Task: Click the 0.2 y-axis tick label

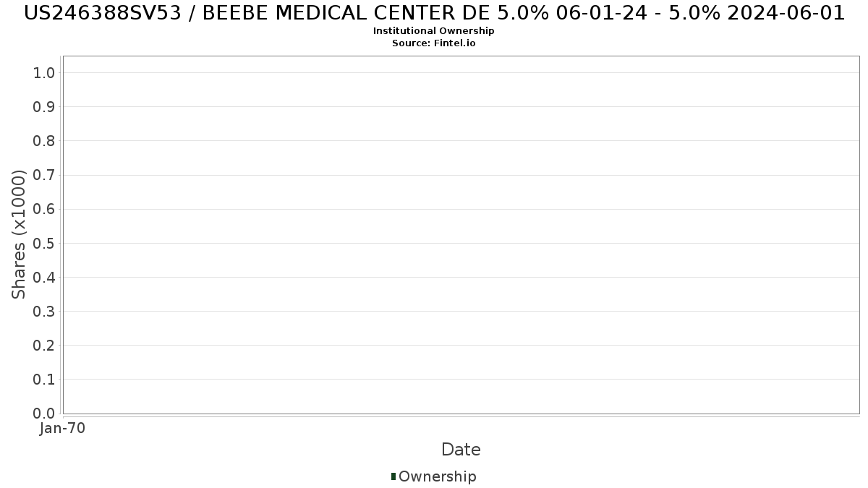Action: 44,346
